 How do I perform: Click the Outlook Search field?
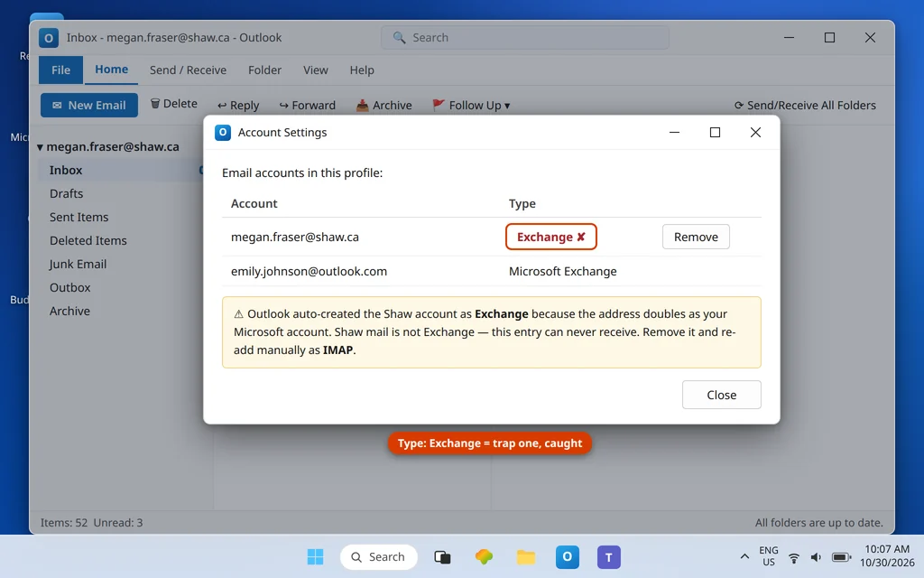point(525,38)
